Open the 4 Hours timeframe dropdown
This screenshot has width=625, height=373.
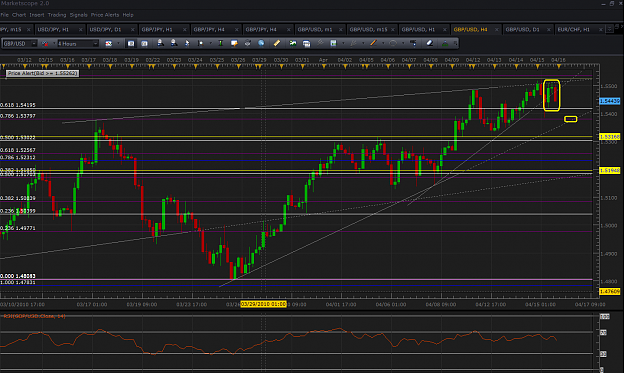(96, 43)
